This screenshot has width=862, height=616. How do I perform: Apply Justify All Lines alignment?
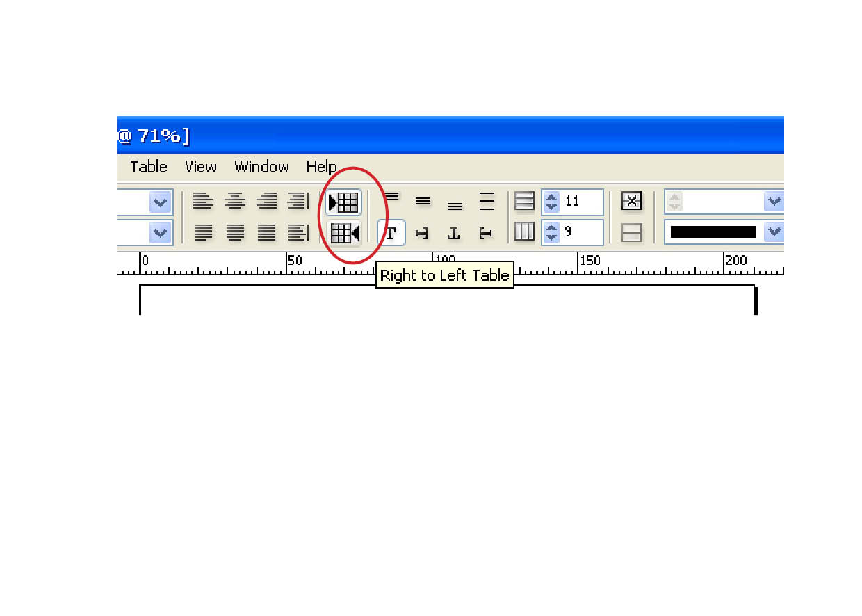pos(267,232)
